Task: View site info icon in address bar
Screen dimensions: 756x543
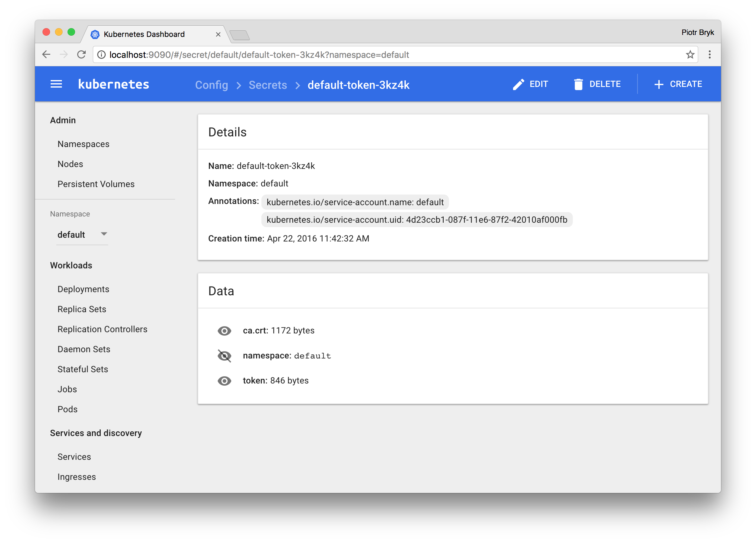Action: coord(101,54)
